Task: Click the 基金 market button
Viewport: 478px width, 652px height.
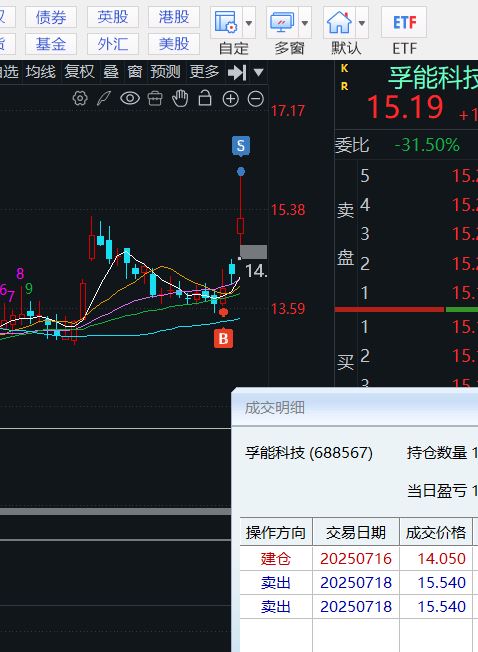Action: click(x=51, y=44)
